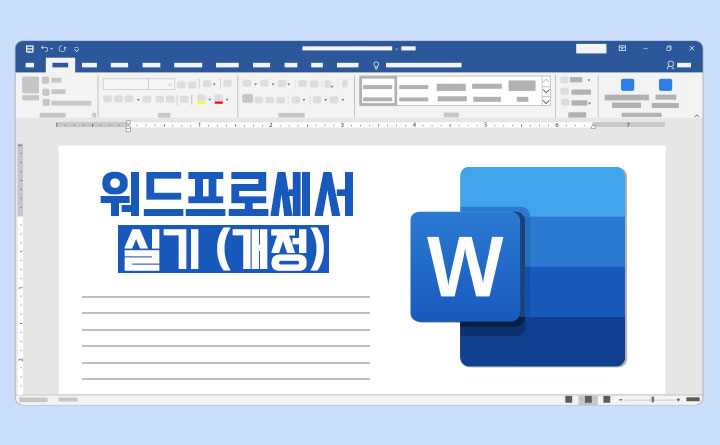Click the Save icon in the title bar
The height and width of the screenshot is (445, 720).
coord(29,49)
